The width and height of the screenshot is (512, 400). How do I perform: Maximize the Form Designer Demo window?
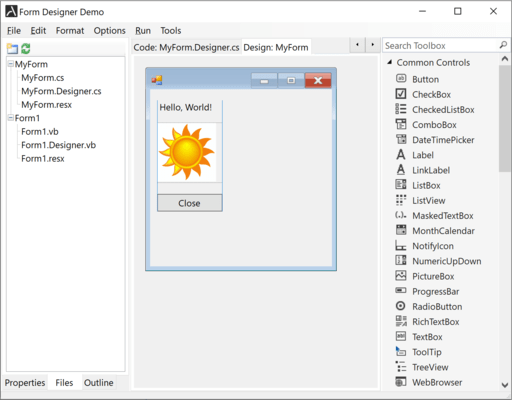coord(458,11)
